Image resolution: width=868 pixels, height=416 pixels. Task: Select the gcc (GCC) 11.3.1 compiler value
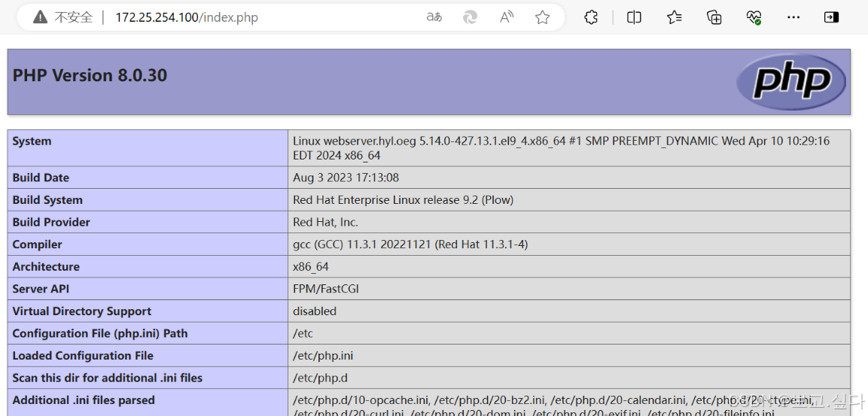[x=410, y=244]
